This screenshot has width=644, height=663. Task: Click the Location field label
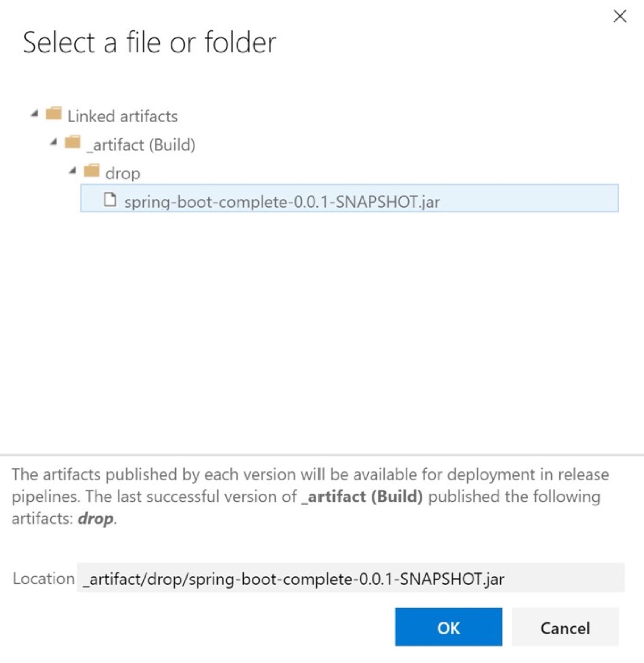tap(44, 578)
